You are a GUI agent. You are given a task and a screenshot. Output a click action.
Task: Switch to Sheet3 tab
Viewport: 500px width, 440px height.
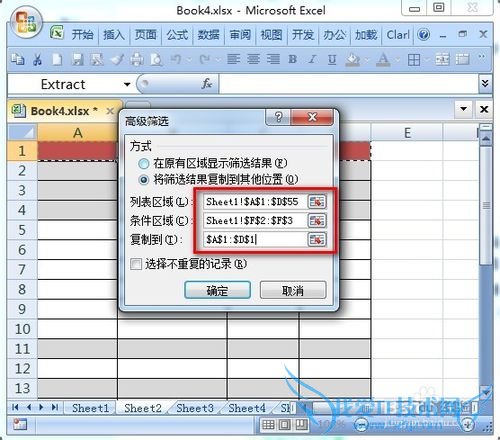pos(195,408)
